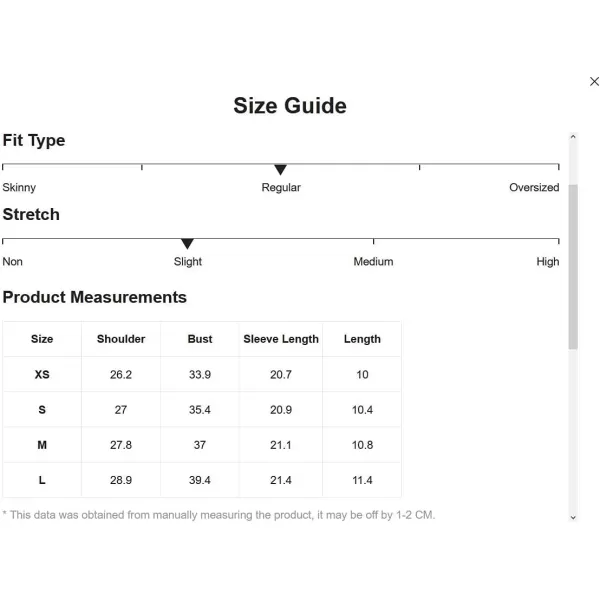Click the Shoulder column header
600x600 pixels.
click(x=121, y=339)
